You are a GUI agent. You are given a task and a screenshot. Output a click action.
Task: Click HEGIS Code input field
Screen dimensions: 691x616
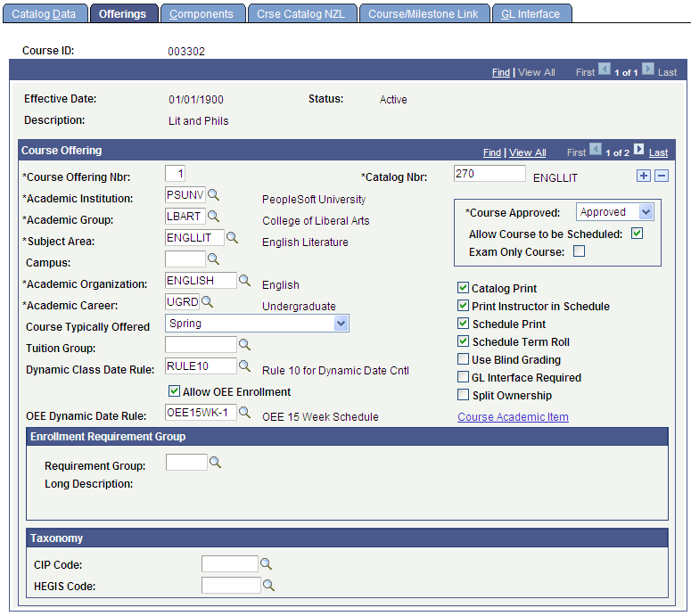231,585
